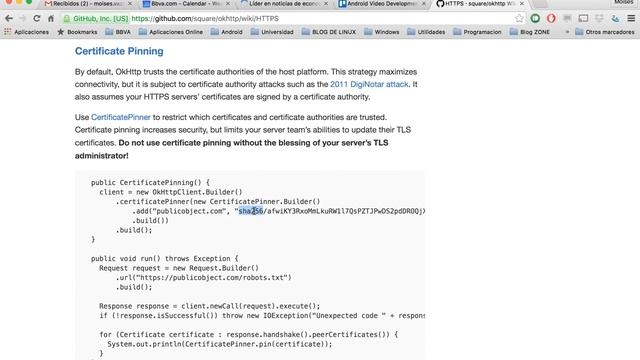Viewport: 640px width, 360px height.
Task: View site info via GitHub, Inc. padlock
Action: coord(96,18)
